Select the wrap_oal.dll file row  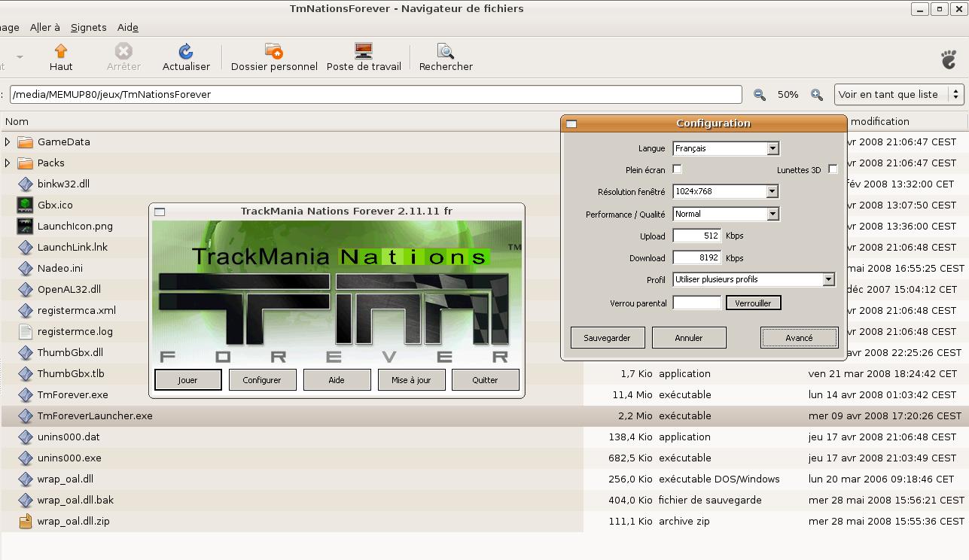click(x=485, y=479)
